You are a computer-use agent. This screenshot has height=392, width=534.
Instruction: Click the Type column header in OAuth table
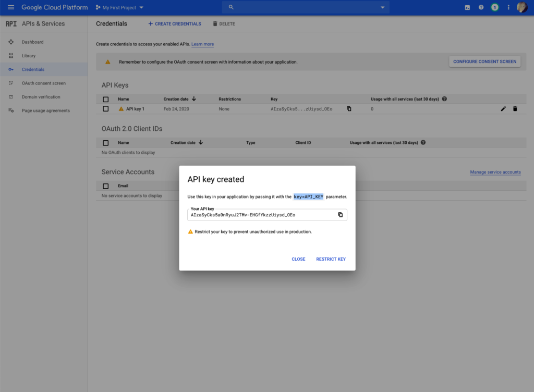[x=251, y=143]
